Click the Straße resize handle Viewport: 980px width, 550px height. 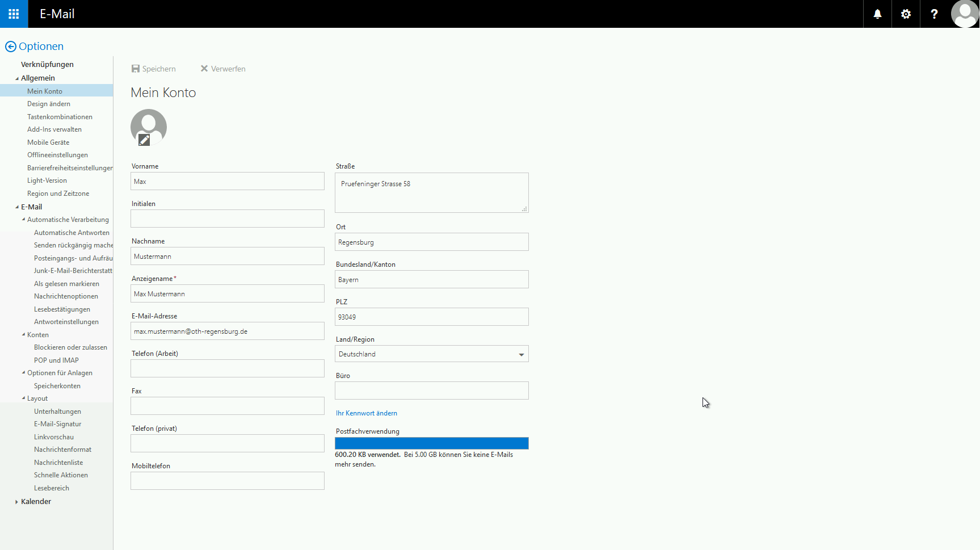(x=524, y=209)
